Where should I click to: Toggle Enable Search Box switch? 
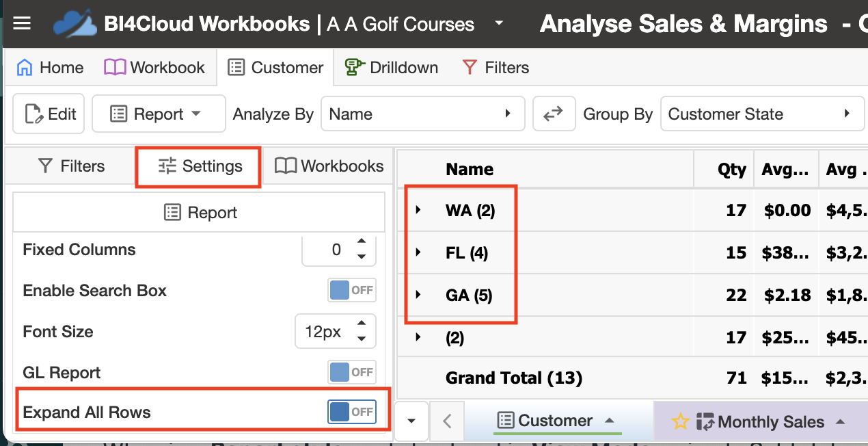[352, 290]
